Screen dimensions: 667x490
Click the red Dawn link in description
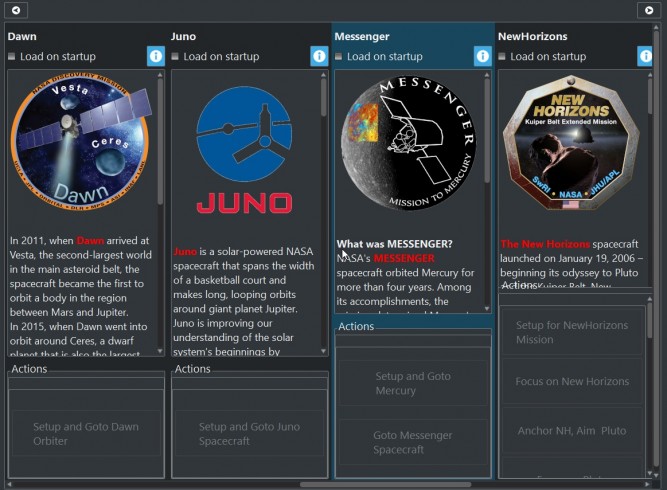pos(90,241)
